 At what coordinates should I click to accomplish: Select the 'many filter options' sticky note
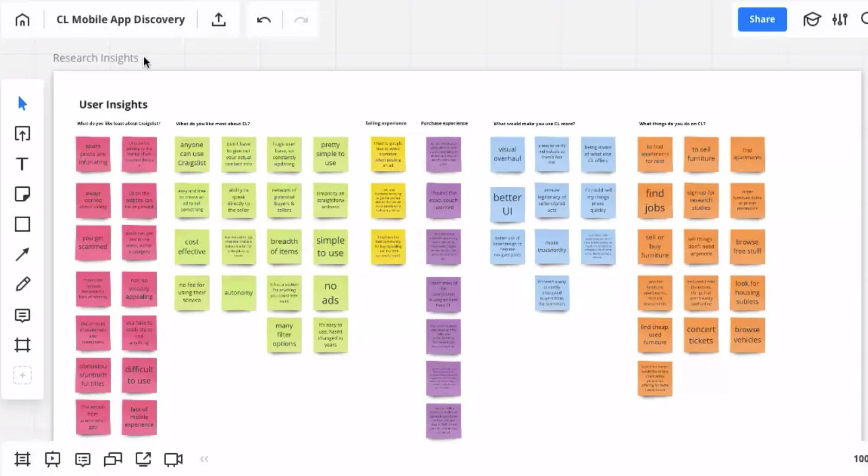[284, 335]
